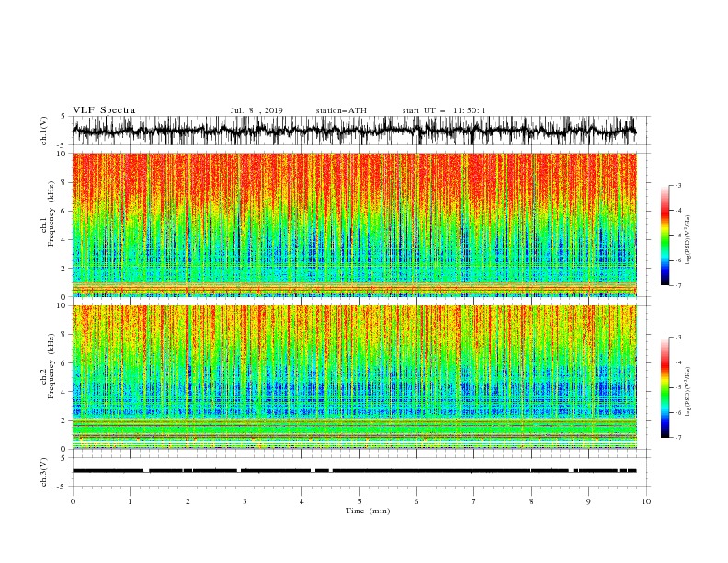728x563 pixels.
Task: Click the "ch.3(V)" axis label
Action: (44, 472)
